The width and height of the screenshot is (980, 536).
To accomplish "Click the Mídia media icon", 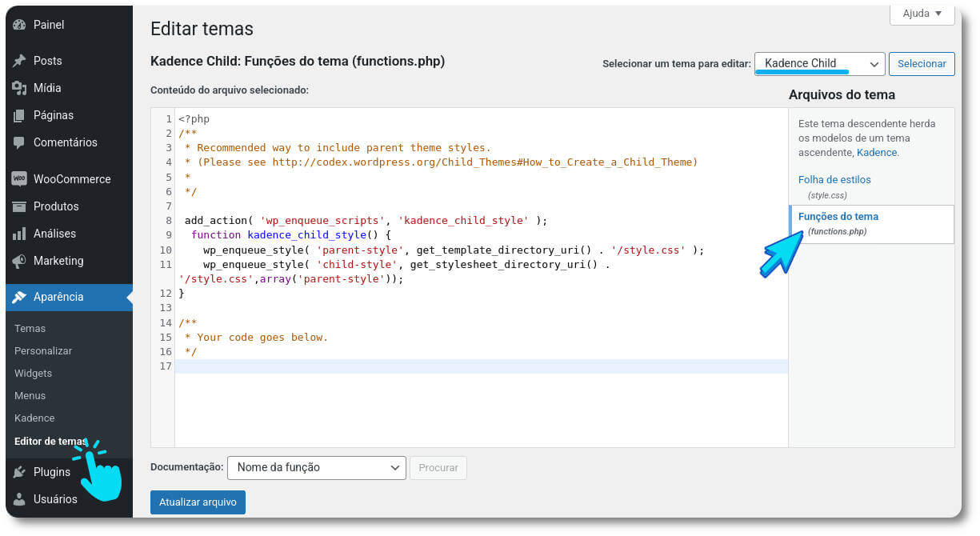I will click(19, 88).
